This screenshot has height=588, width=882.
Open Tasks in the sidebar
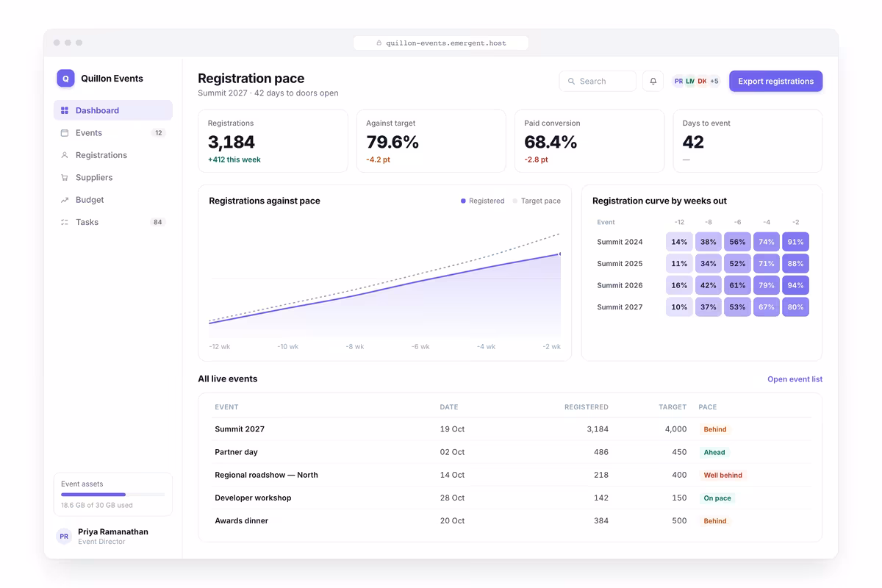pos(113,222)
